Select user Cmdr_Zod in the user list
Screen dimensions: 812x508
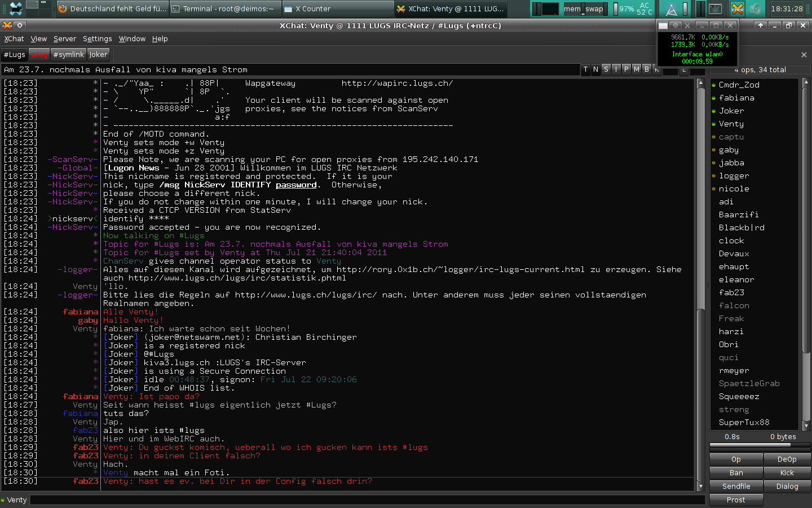click(x=754, y=85)
